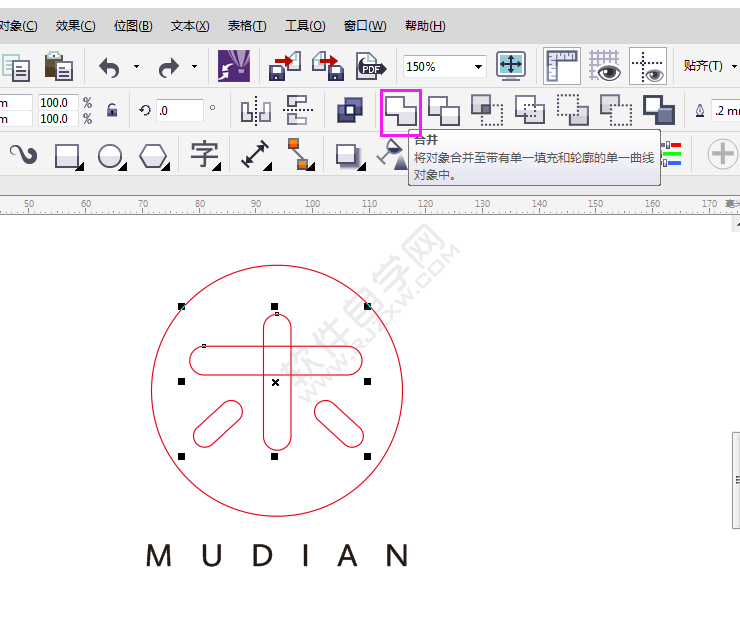Open the 位图(B) menu
The image size is (740, 628).
pyautogui.click(x=133, y=25)
